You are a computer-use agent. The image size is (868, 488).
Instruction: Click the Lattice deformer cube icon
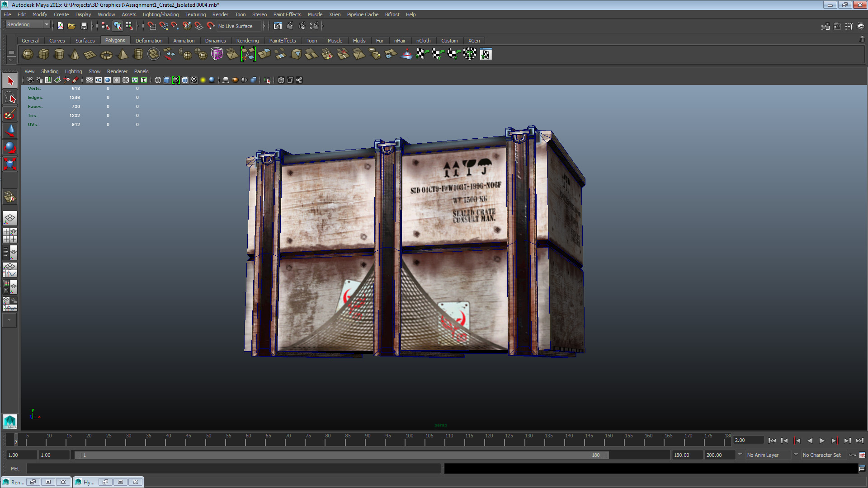pos(217,54)
